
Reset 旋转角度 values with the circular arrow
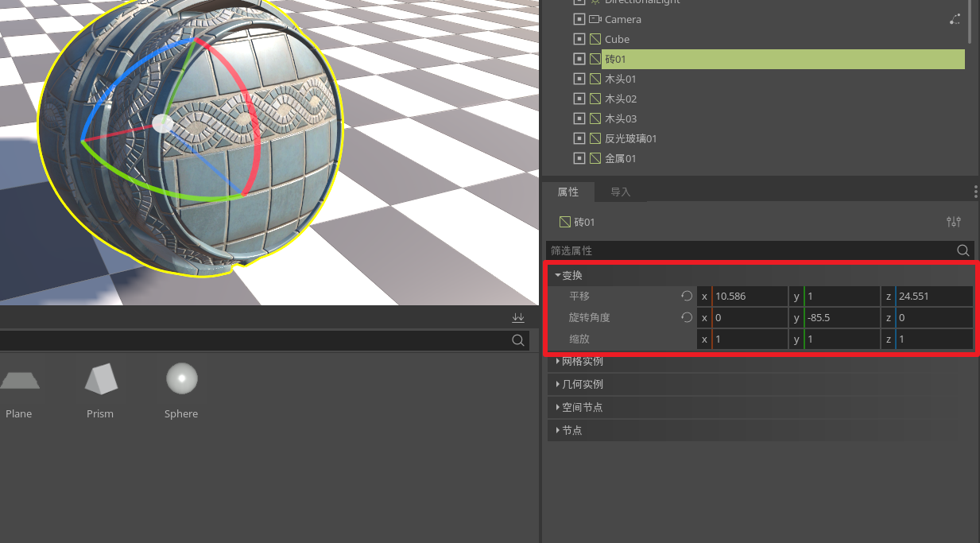point(687,317)
